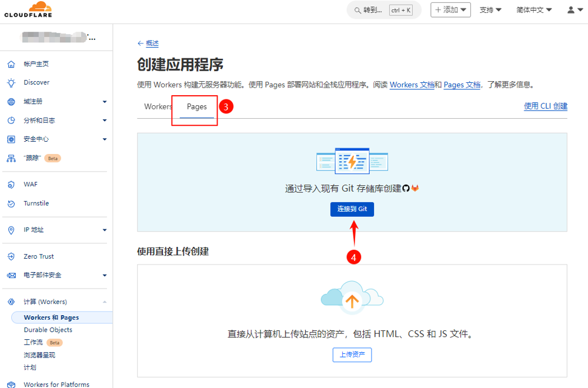588x388 pixels.
Task: Click the Turnstile icon in sidebar
Action: [11, 203]
